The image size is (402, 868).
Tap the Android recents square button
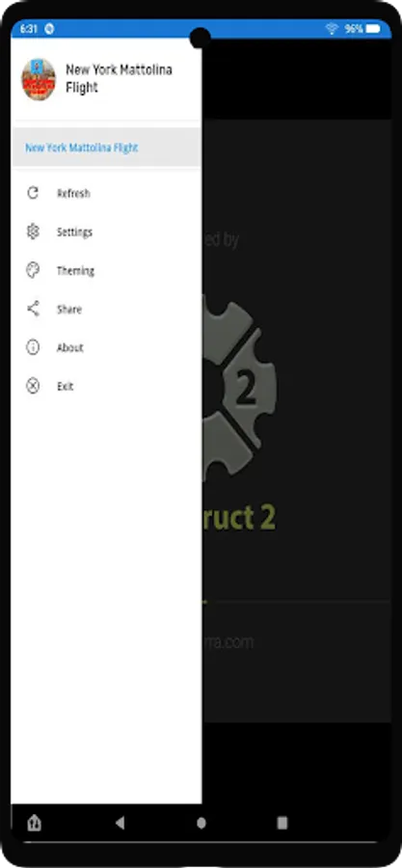coord(282,823)
